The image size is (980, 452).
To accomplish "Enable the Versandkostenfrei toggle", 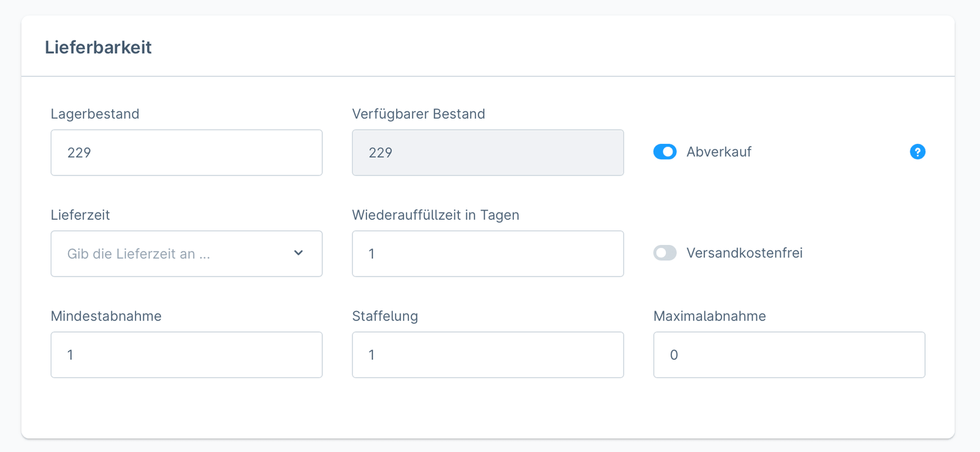I will tap(665, 252).
